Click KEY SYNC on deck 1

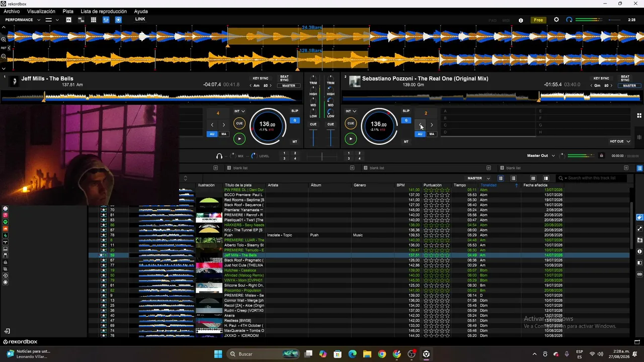click(261, 78)
